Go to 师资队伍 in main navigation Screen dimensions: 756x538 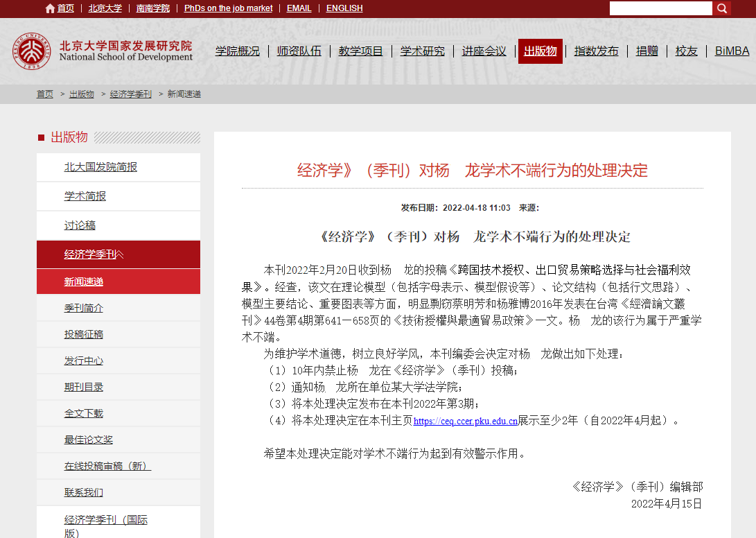click(299, 51)
